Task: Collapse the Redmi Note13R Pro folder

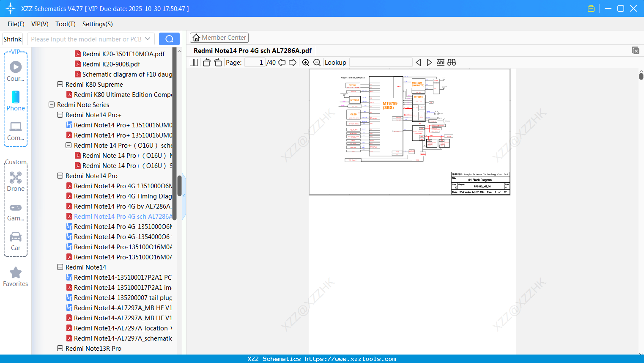Action: click(60, 348)
